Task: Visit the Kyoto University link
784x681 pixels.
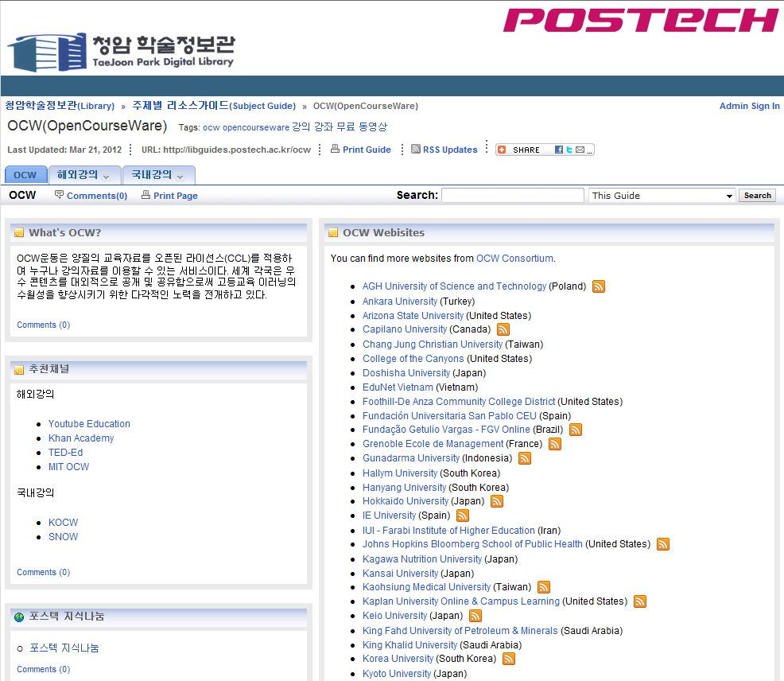Action: [x=397, y=674]
